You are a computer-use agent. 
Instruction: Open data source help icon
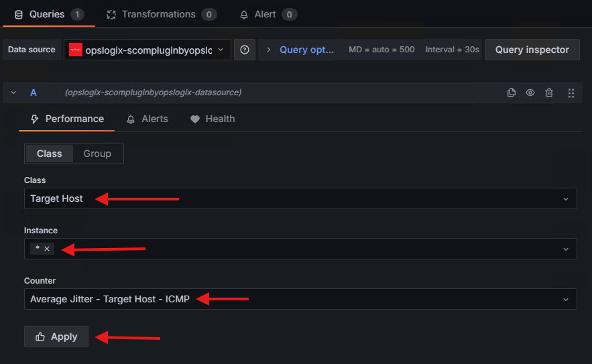point(245,50)
